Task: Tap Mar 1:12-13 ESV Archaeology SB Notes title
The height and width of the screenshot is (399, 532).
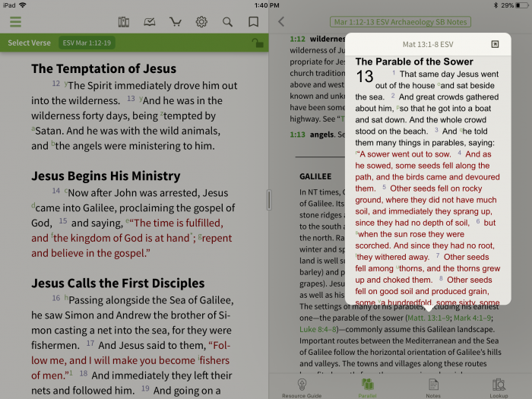Action: point(401,22)
